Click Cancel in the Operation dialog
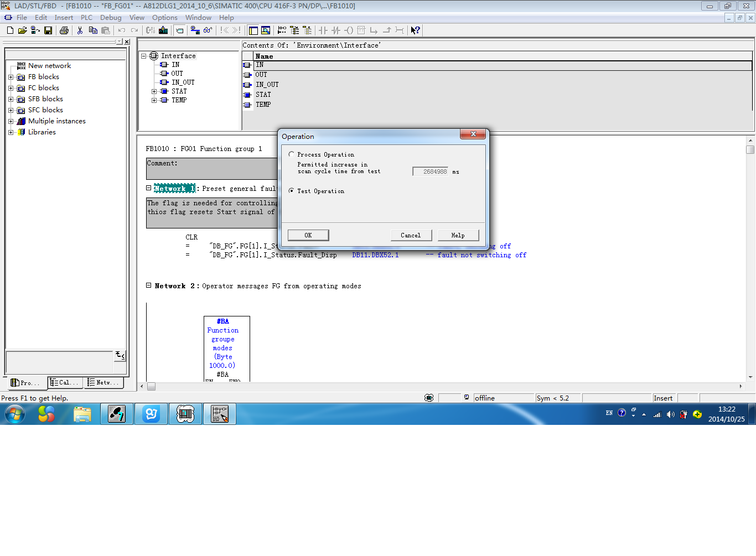The height and width of the screenshot is (556, 756). pos(411,235)
